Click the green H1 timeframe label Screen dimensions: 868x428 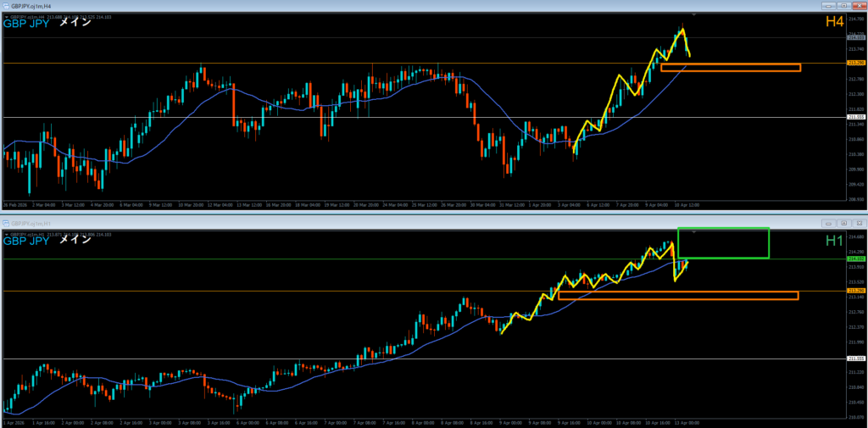(834, 241)
